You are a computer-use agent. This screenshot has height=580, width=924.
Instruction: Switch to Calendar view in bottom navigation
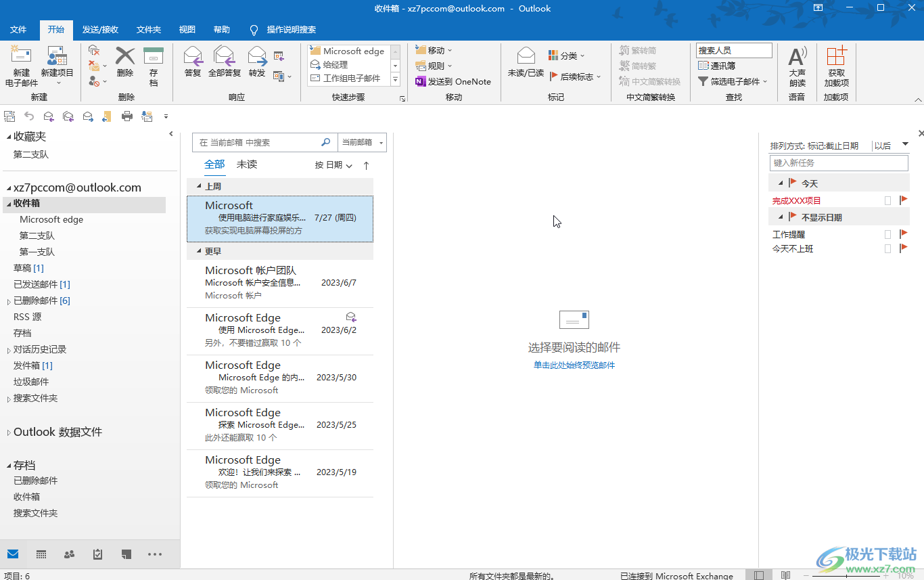pos(41,554)
